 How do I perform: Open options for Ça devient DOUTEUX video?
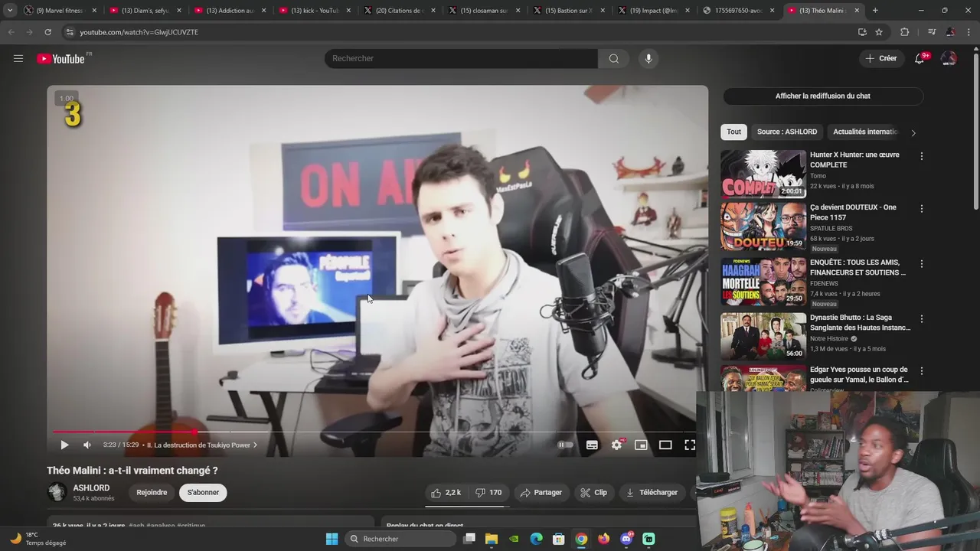(x=922, y=208)
